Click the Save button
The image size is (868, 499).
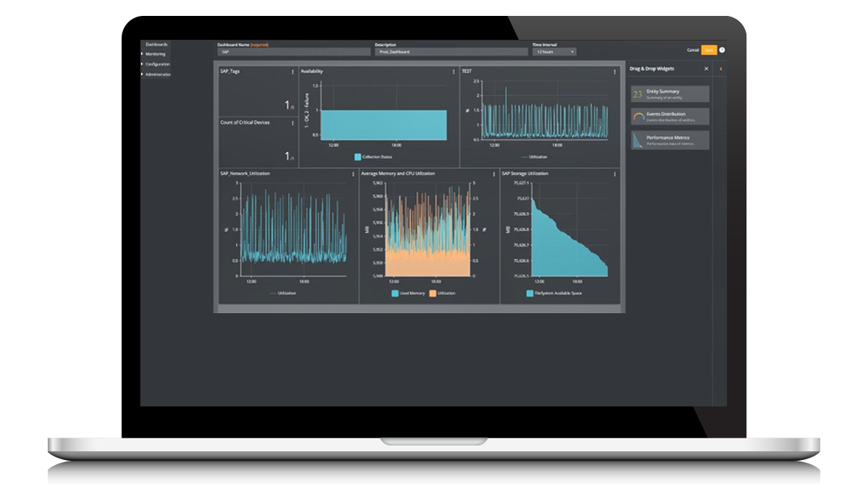pos(709,50)
